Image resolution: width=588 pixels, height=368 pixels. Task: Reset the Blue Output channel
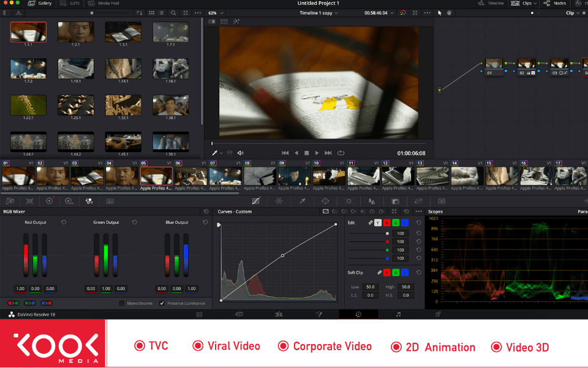click(205, 222)
